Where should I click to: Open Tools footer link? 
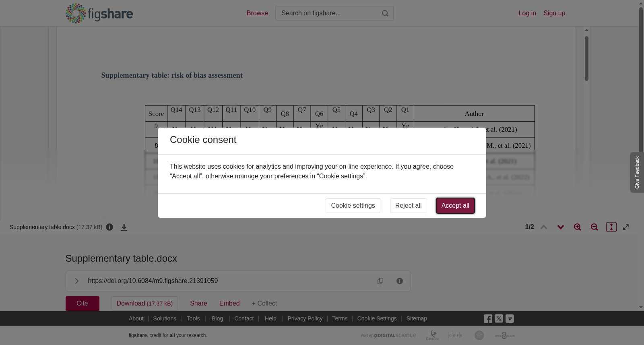click(193, 318)
